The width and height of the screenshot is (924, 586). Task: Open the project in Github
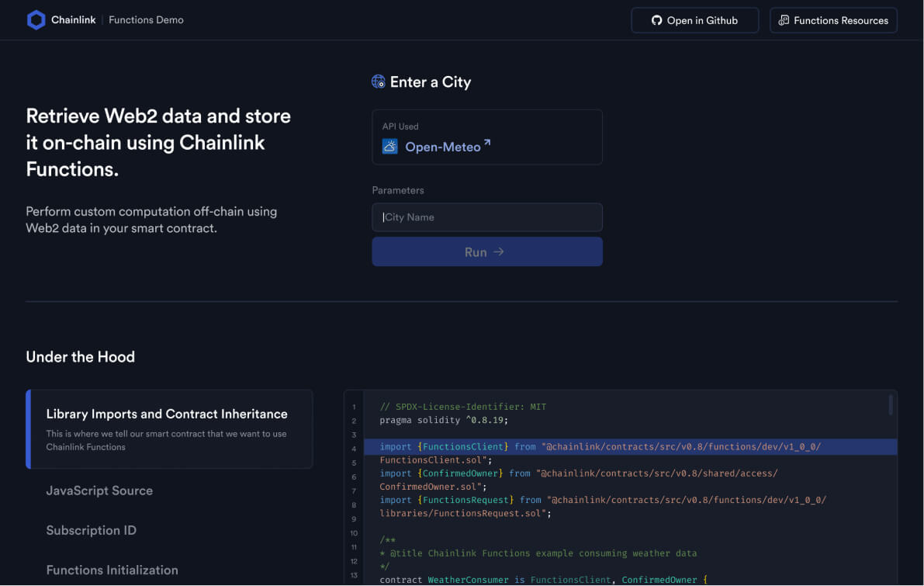pos(695,20)
